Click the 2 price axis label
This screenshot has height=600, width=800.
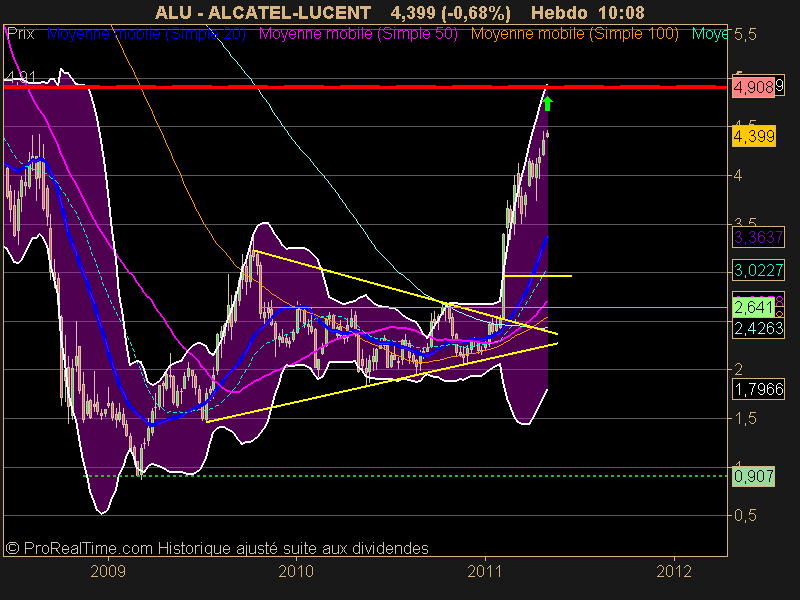tap(738, 369)
